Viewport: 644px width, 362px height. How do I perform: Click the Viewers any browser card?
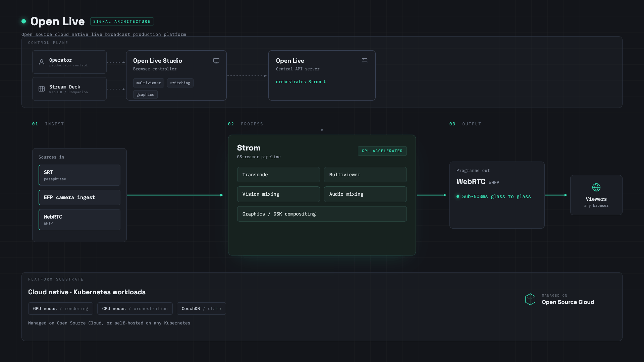[x=596, y=195]
